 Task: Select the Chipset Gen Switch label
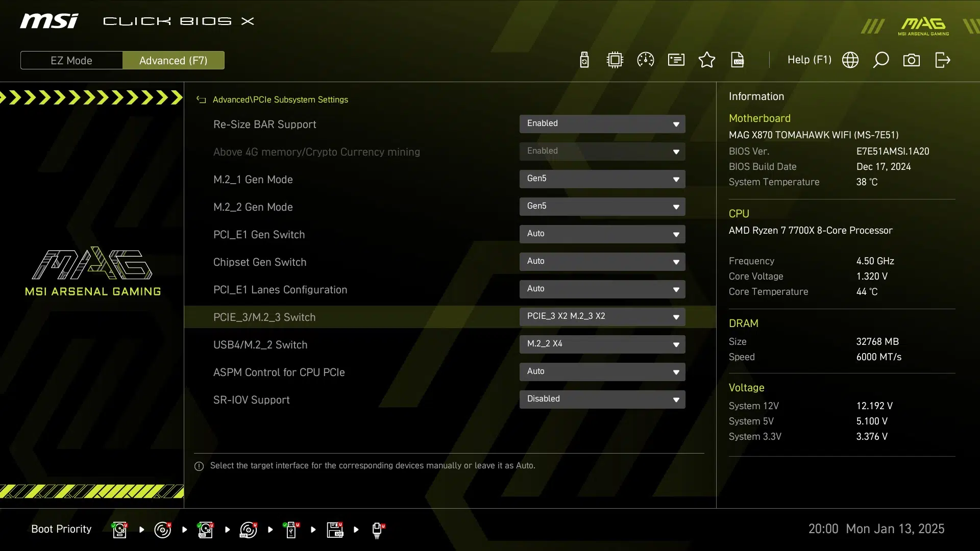pos(260,262)
